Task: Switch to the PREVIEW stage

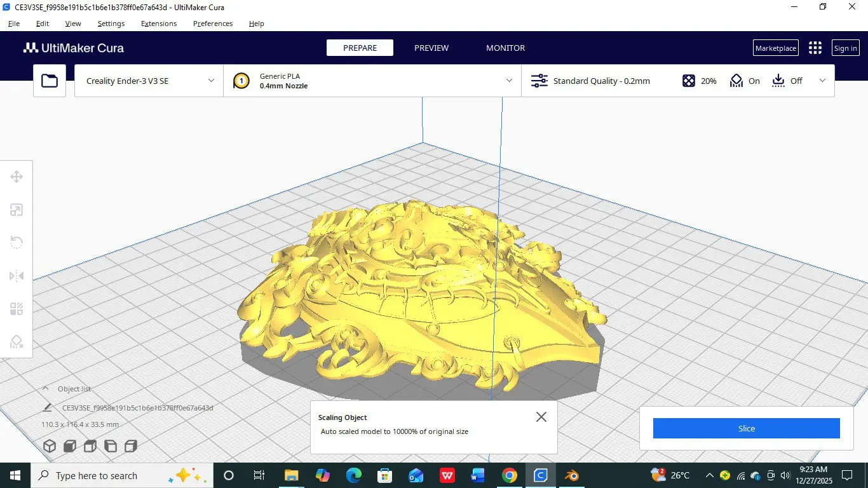Action: [431, 48]
